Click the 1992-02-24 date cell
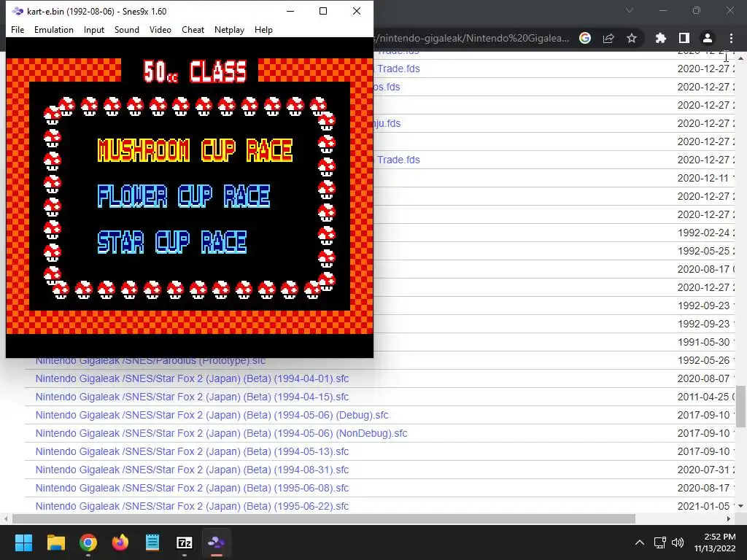 pos(704,233)
